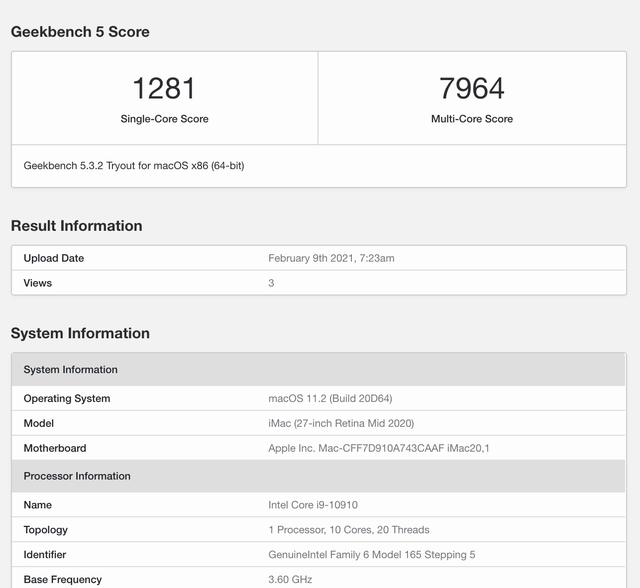Click the Operating System row label
640x588 pixels.
point(67,398)
